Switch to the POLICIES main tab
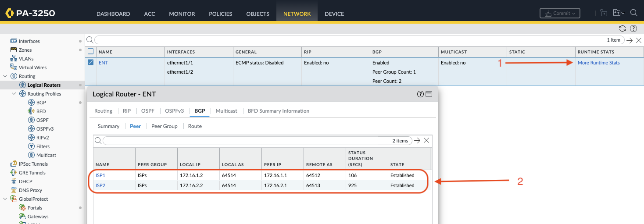This screenshot has width=644, height=224. 221,14
